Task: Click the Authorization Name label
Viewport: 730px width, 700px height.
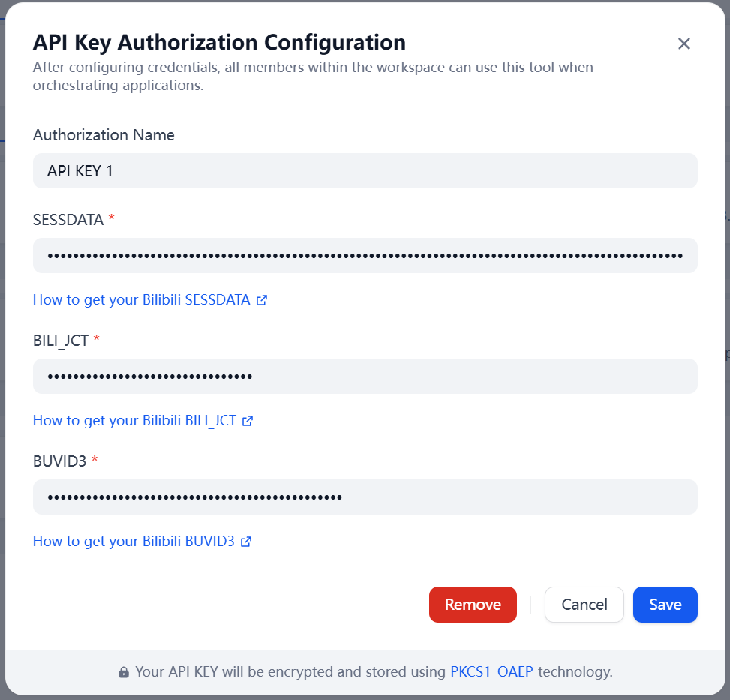Action: click(x=104, y=135)
